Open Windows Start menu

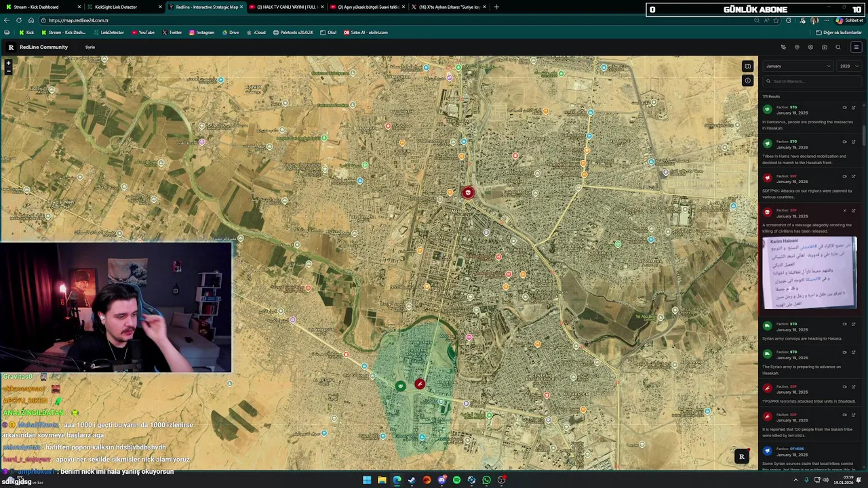[367, 480]
